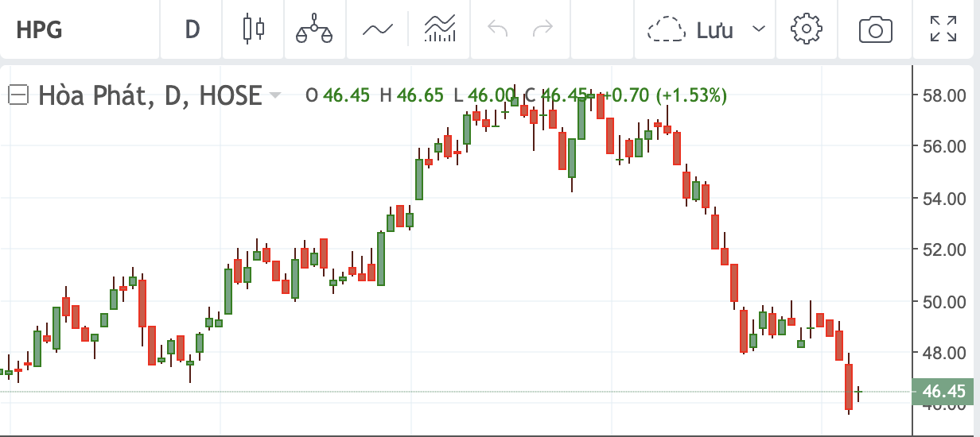Open the indicators wavy line icon
Viewport: 980px width, 437px height.
pos(377,29)
